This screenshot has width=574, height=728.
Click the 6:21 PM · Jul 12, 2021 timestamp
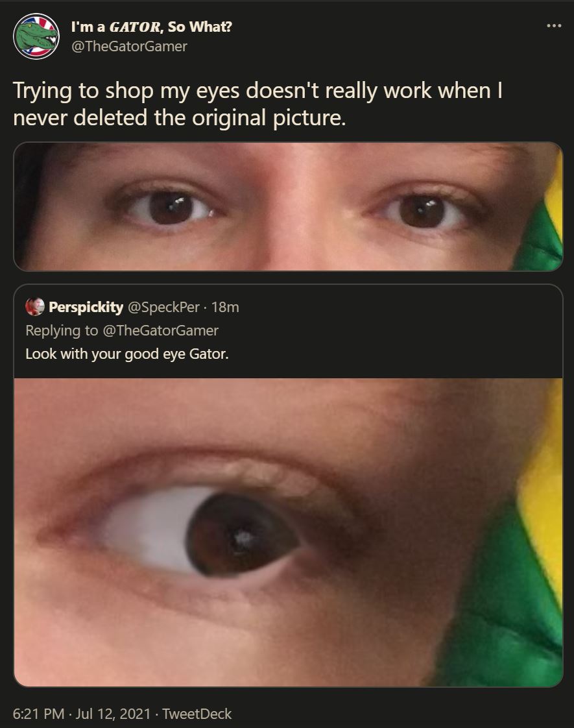click(82, 714)
